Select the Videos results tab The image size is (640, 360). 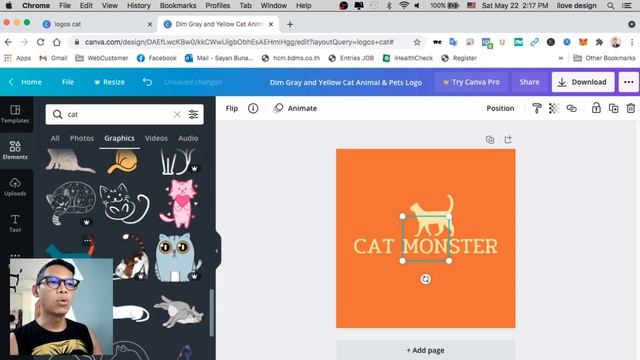tap(156, 138)
